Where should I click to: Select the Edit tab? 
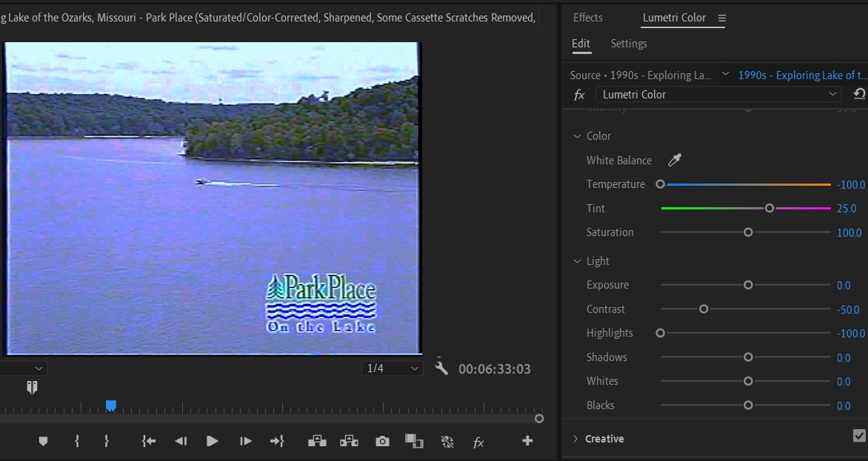point(581,44)
